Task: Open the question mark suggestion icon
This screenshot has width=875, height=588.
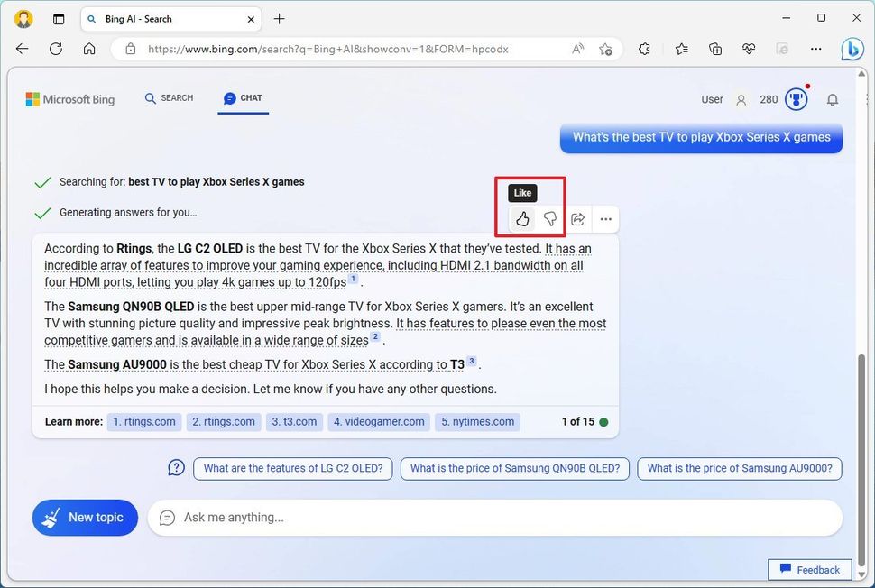Action: (176, 468)
